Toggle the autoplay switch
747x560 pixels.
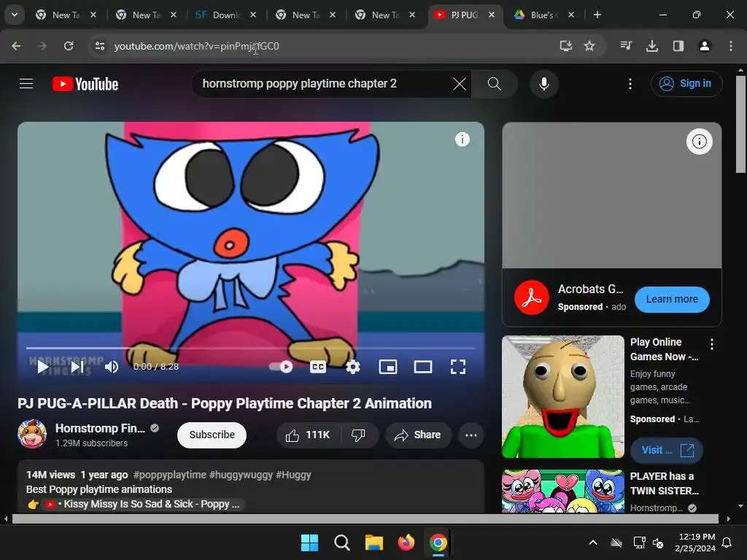[x=281, y=367]
